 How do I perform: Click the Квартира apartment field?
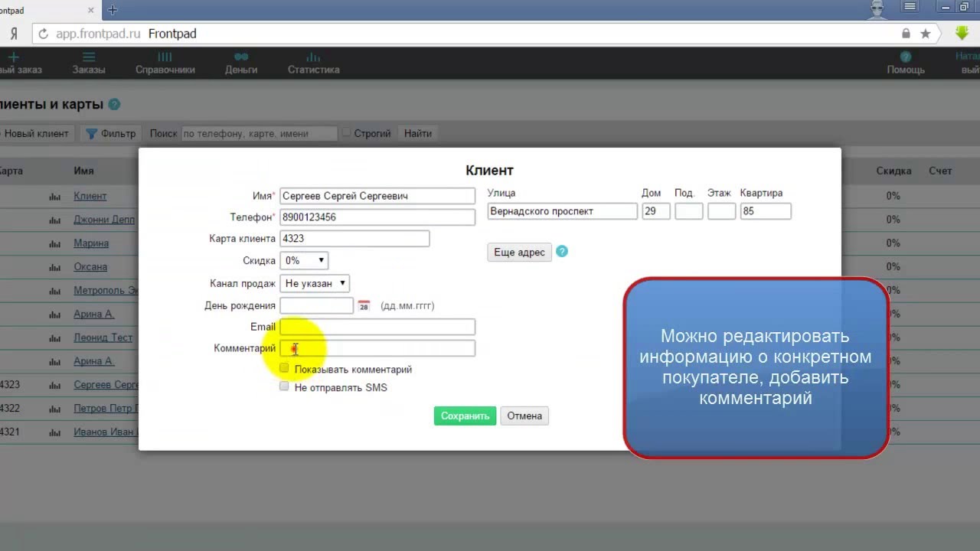(766, 211)
